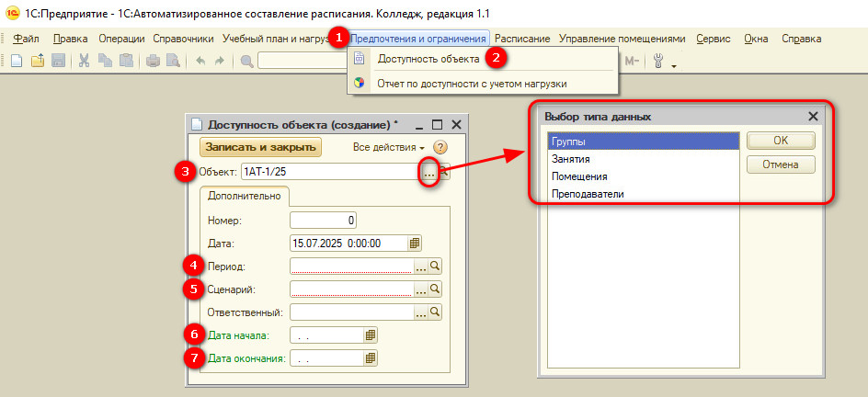This screenshot has height=397, width=868.
Task: Click the Print preview icon
Action: [x=174, y=61]
